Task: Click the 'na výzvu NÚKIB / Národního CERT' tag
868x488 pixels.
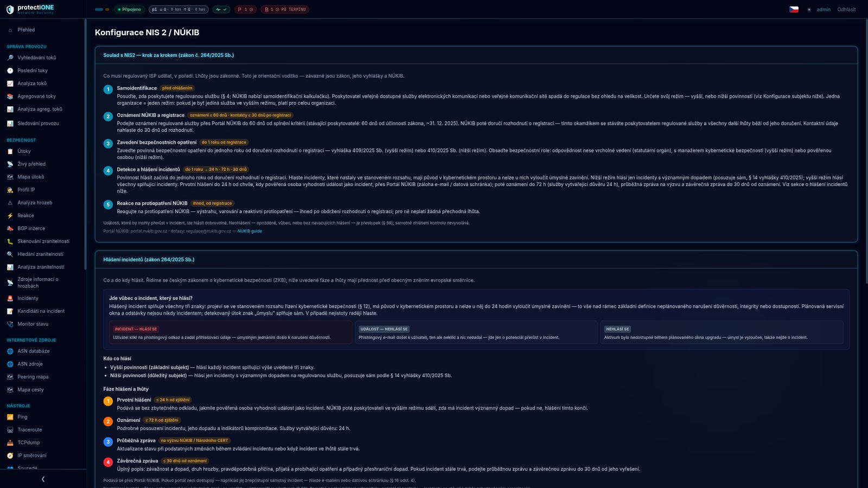Action: click(x=195, y=441)
